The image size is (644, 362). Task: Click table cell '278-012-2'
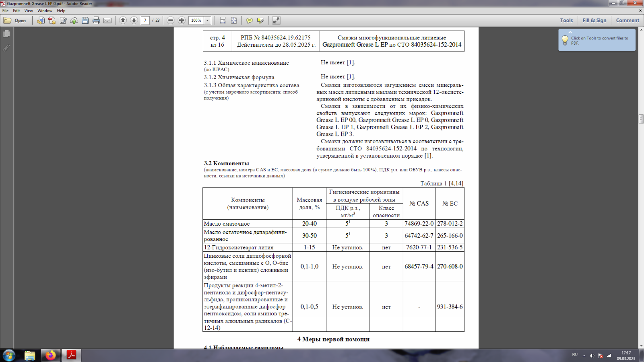point(450,224)
